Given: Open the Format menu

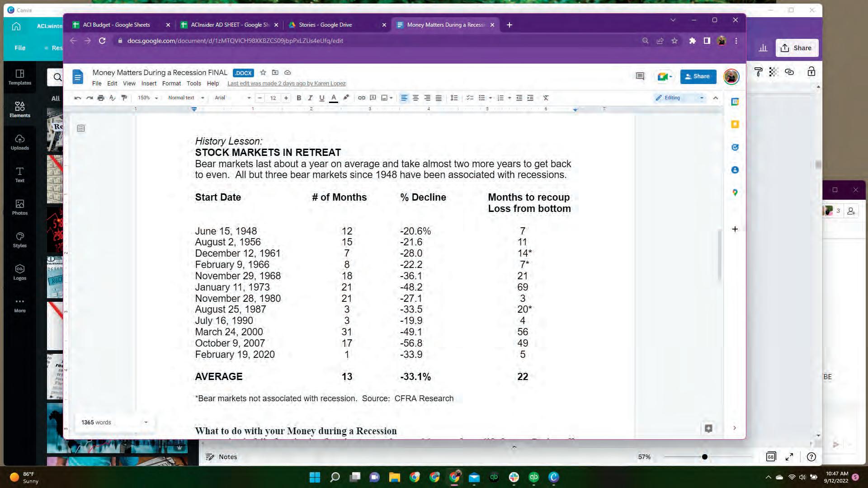Looking at the screenshot, I should [x=171, y=84].
